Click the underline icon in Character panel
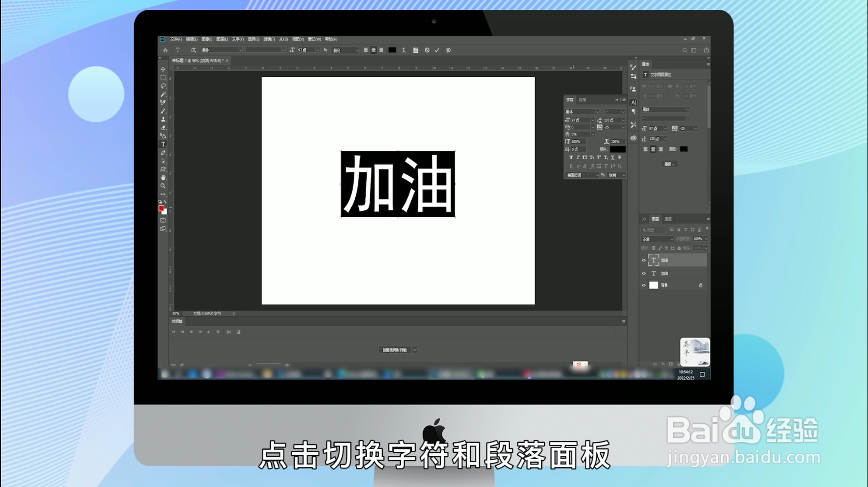Screen dimensions: 868x487 612,157
